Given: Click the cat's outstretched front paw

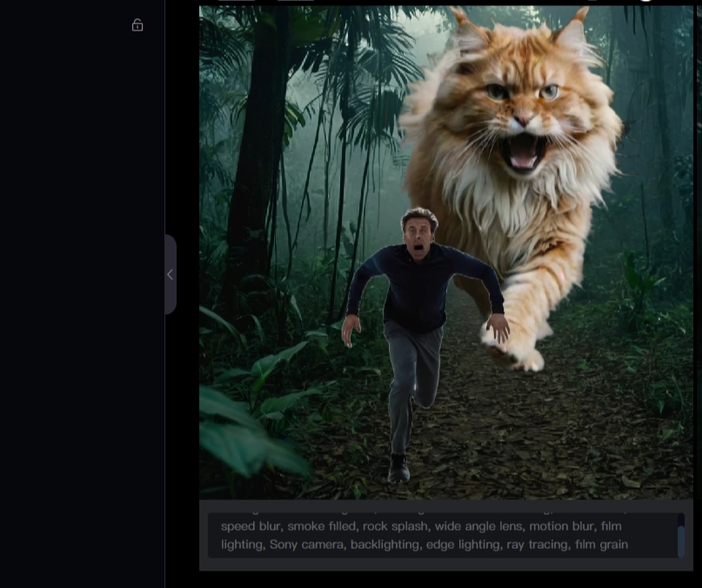Looking at the screenshot, I should (x=518, y=348).
